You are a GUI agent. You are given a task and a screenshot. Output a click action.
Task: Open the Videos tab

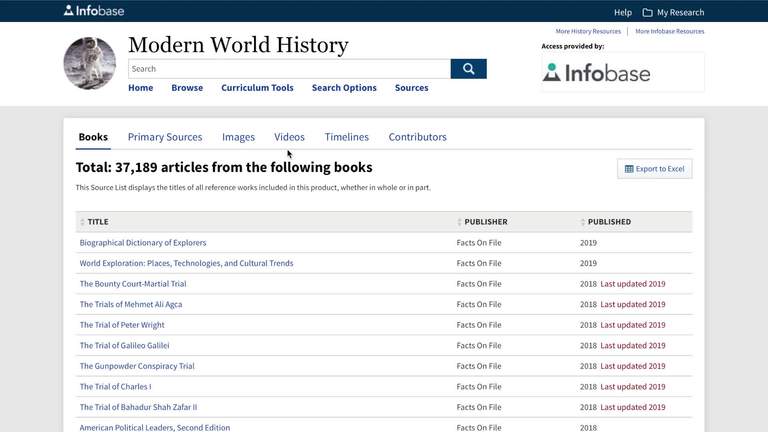(289, 137)
